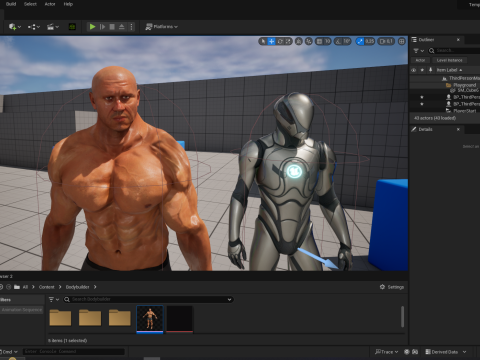Open Content Browser Settings
The height and width of the screenshot is (360, 480).
point(392,287)
